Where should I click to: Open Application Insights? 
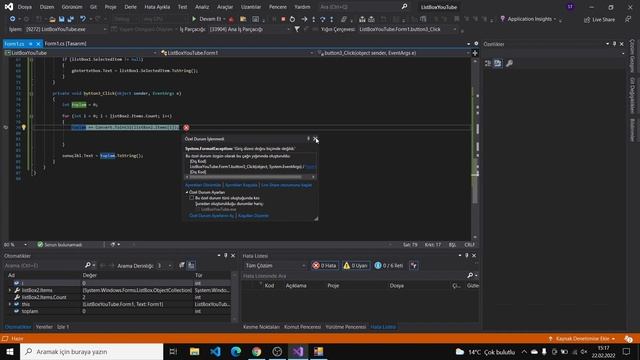(529, 19)
